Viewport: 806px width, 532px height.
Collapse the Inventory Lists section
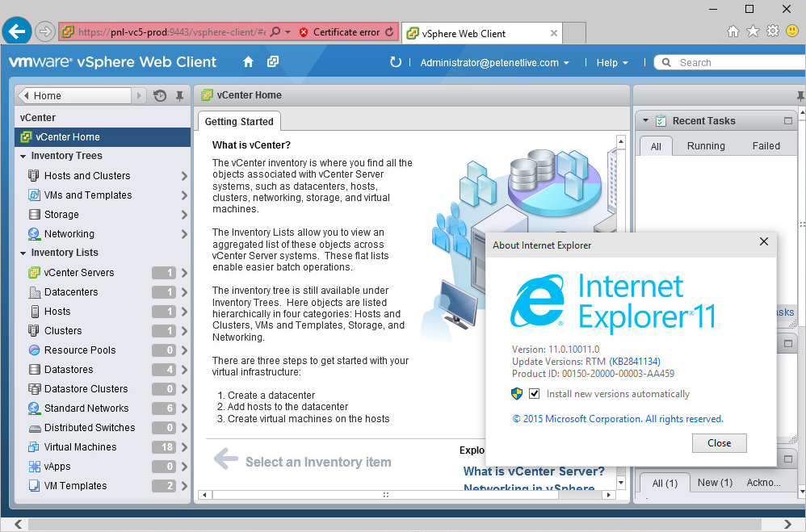[x=23, y=253]
